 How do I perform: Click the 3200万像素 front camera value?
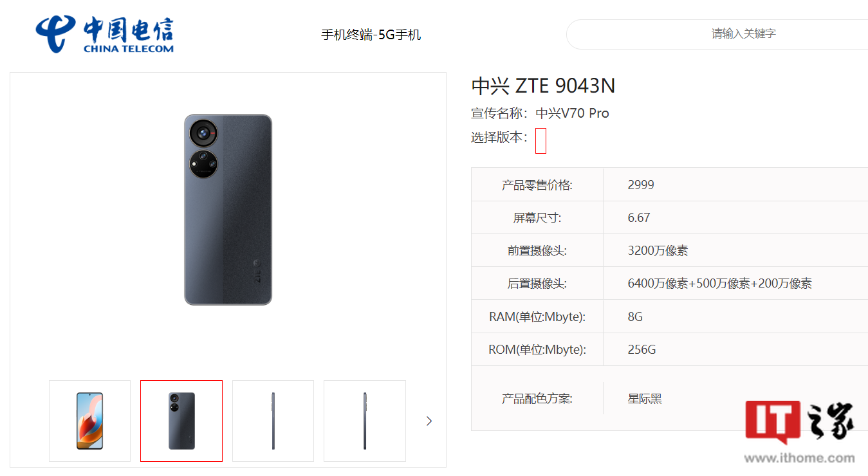point(658,250)
